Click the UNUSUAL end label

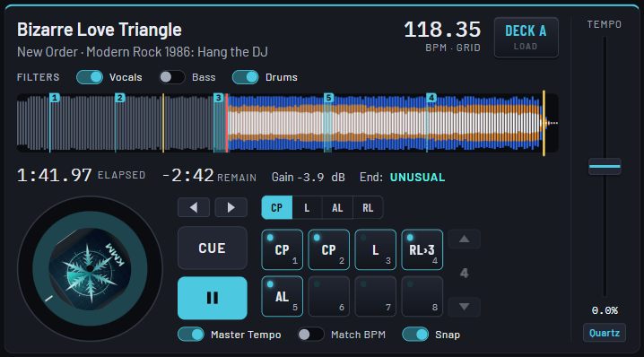(x=417, y=177)
